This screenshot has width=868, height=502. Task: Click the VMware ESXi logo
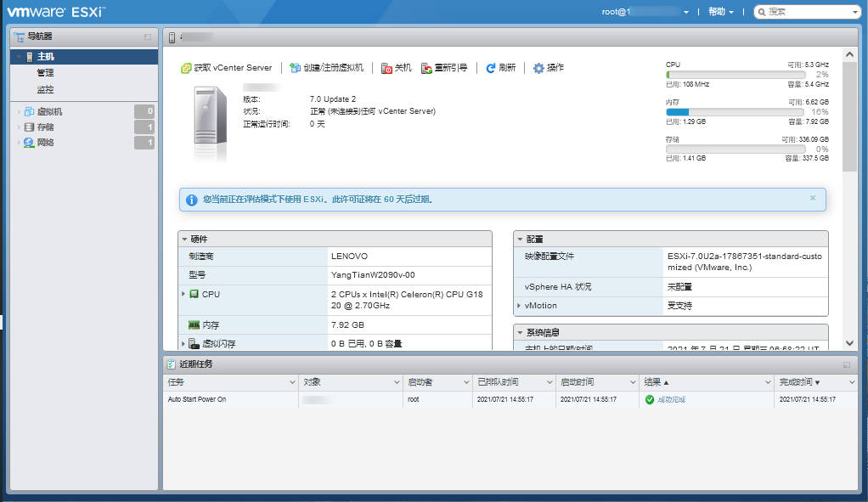tap(56, 12)
